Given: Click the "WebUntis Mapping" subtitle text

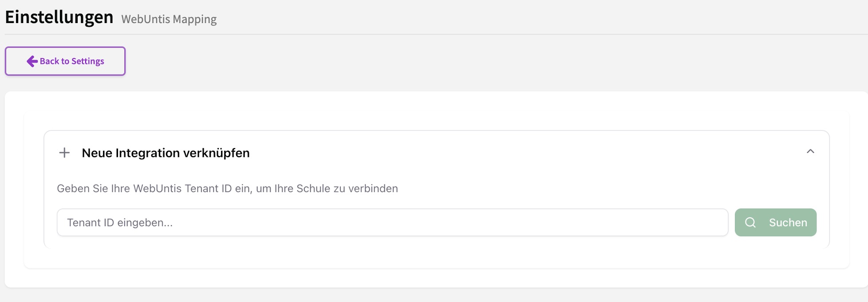Looking at the screenshot, I should pos(169,20).
